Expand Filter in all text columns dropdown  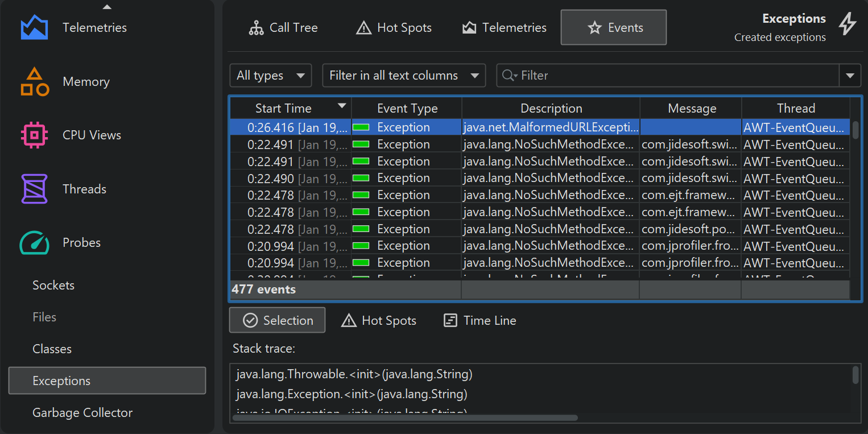[x=404, y=76]
